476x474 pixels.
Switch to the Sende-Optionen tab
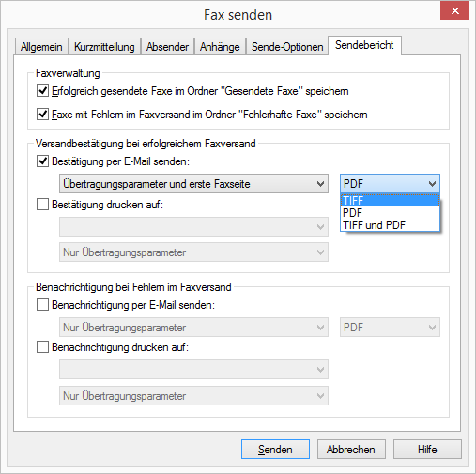pos(287,47)
